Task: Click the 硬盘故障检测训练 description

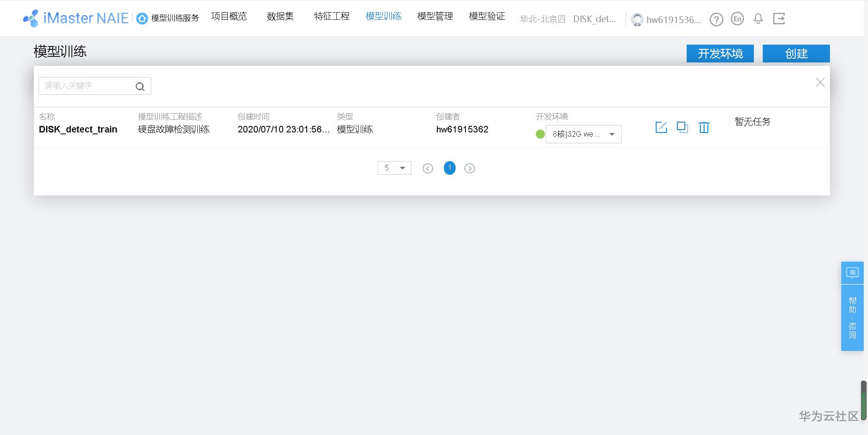Action: (x=174, y=130)
